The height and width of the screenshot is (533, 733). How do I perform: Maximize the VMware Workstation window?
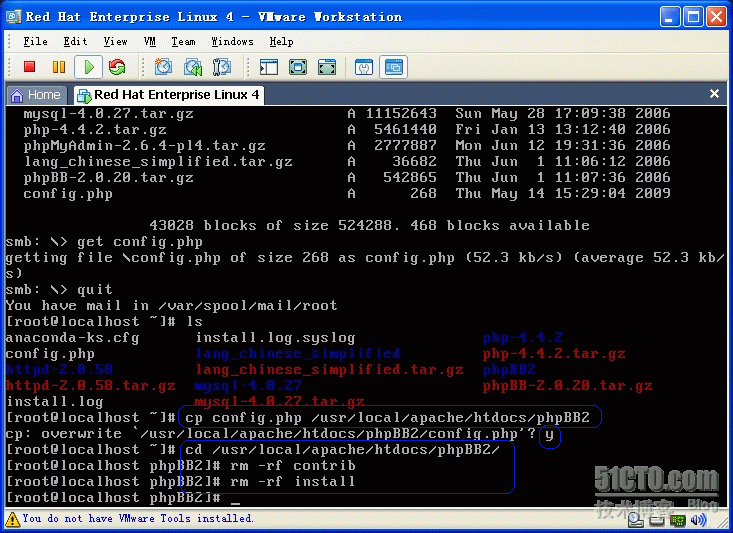694,17
